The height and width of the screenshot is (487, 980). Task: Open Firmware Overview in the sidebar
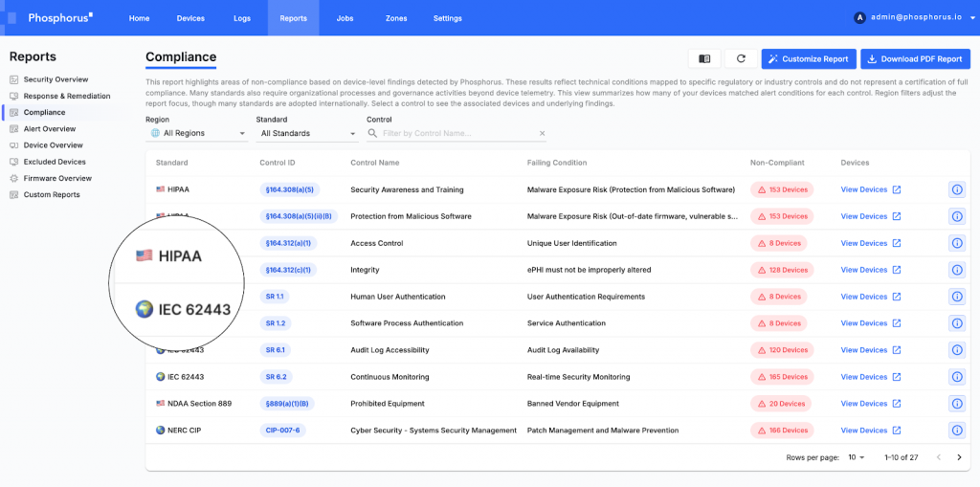(x=57, y=178)
